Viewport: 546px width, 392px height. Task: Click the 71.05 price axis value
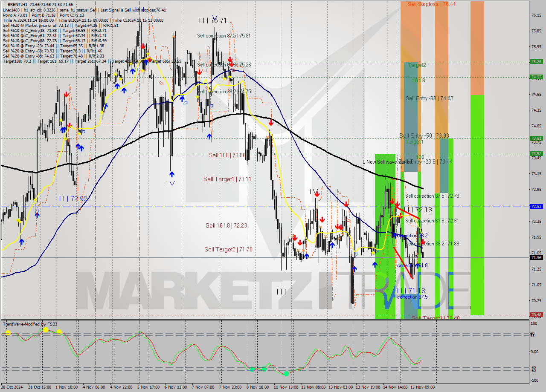[536, 285]
